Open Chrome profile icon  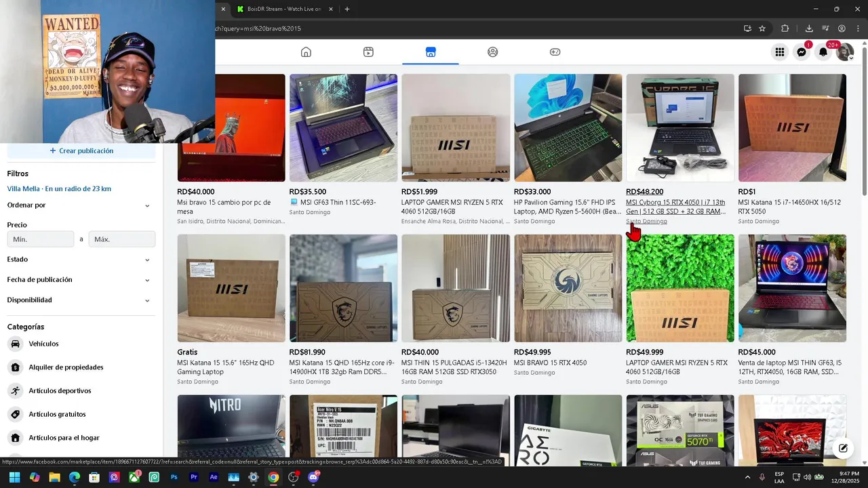[x=842, y=28]
